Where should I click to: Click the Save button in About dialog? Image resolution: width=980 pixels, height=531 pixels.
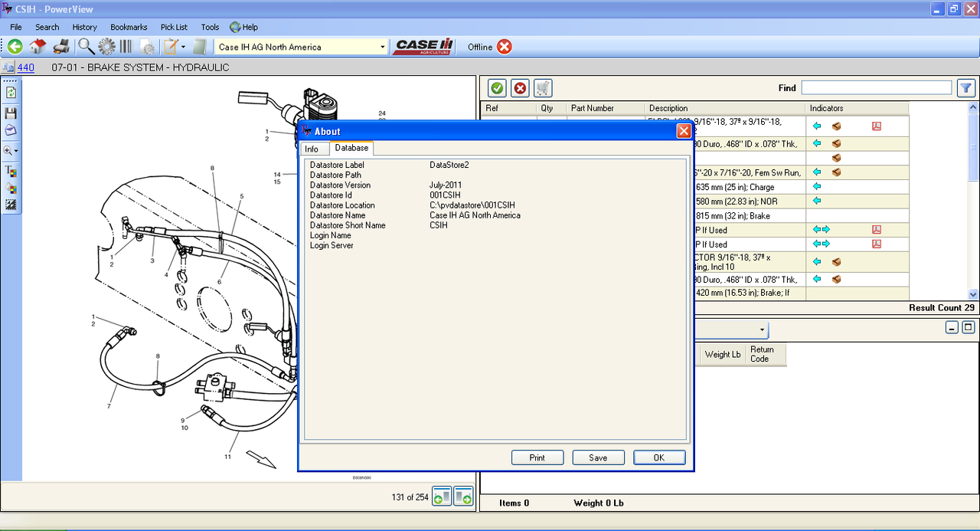coord(598,457)
